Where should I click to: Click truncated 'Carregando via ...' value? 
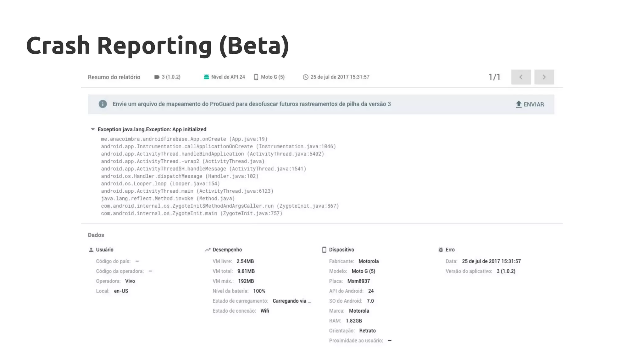click(291, 301)
